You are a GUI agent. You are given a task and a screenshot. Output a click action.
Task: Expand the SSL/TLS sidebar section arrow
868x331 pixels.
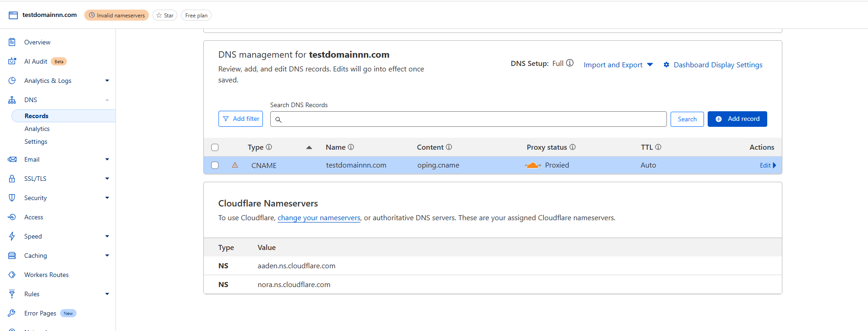coord(107,179)
